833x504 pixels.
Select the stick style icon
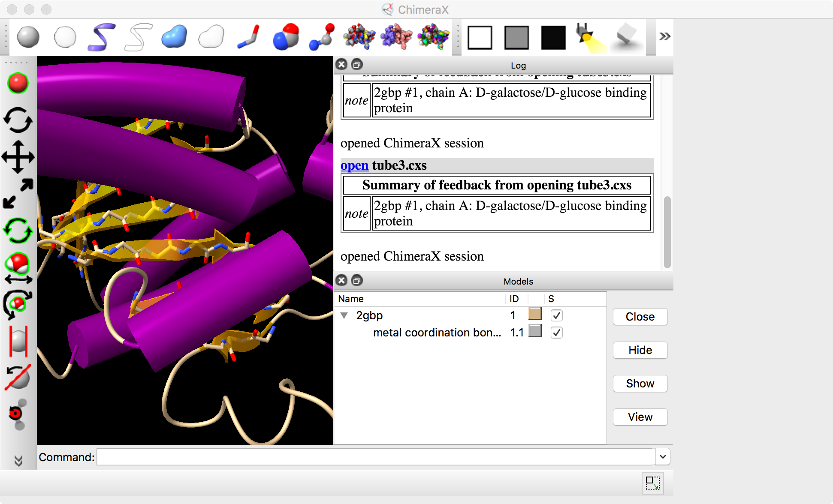[248, 37]
